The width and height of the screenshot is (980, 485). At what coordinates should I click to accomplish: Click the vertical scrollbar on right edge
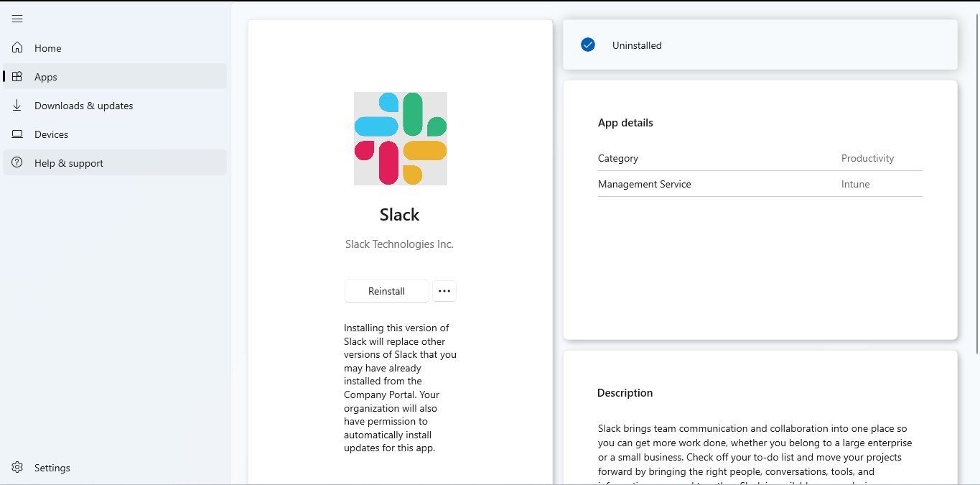pos(976,185)
